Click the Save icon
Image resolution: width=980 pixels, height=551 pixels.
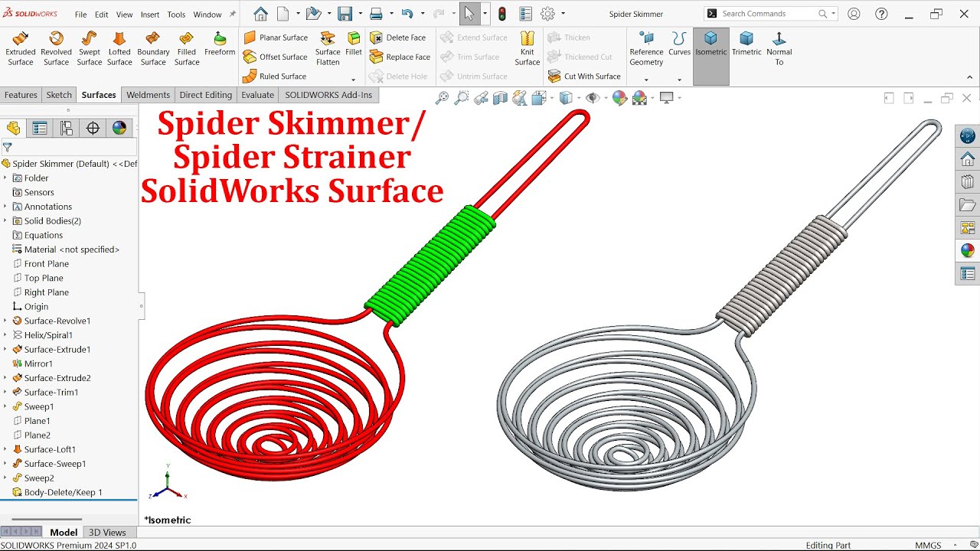click(345, 14)
